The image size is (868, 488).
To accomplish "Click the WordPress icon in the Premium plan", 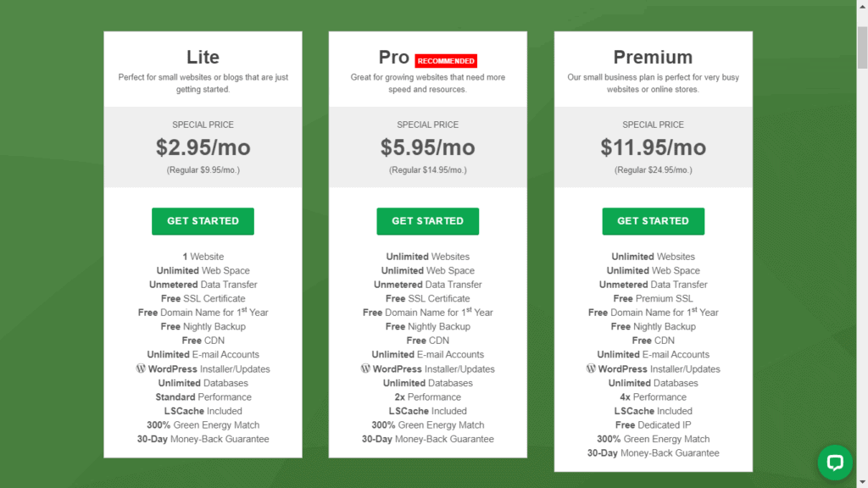I will tap(590, 369).
